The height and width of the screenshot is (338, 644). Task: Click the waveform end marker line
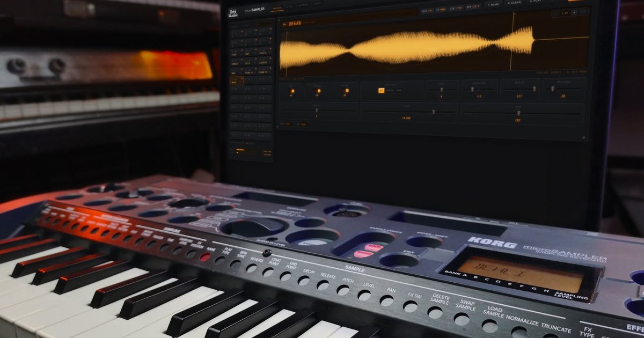coord(512,41)
